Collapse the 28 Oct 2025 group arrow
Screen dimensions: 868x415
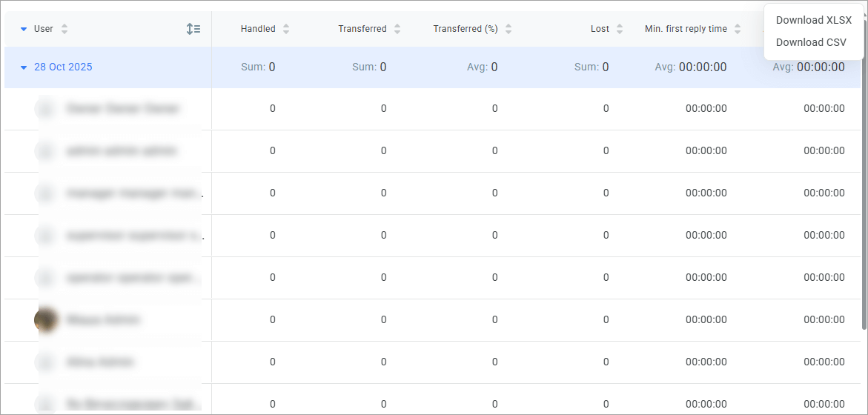(24, 67)
